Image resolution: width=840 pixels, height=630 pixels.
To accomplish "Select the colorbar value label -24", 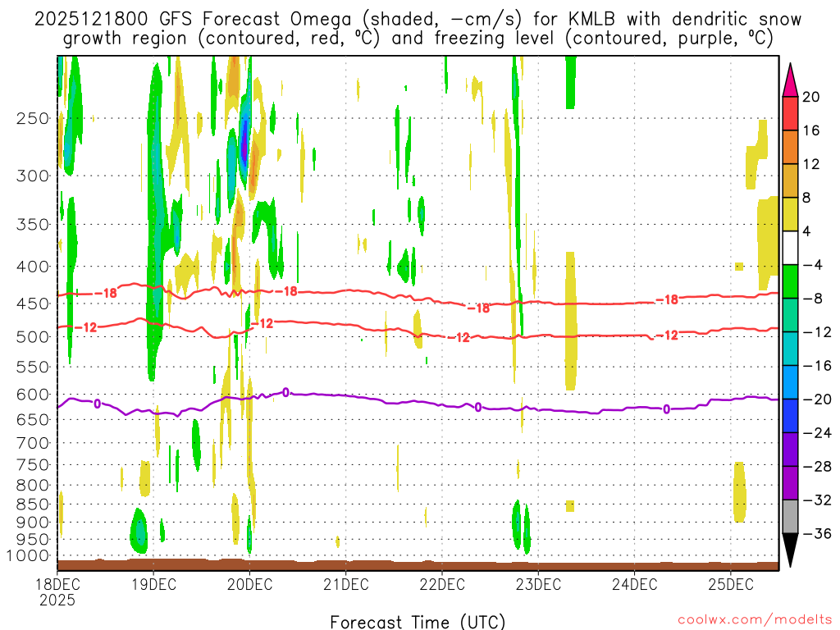I will pos(817,433).
